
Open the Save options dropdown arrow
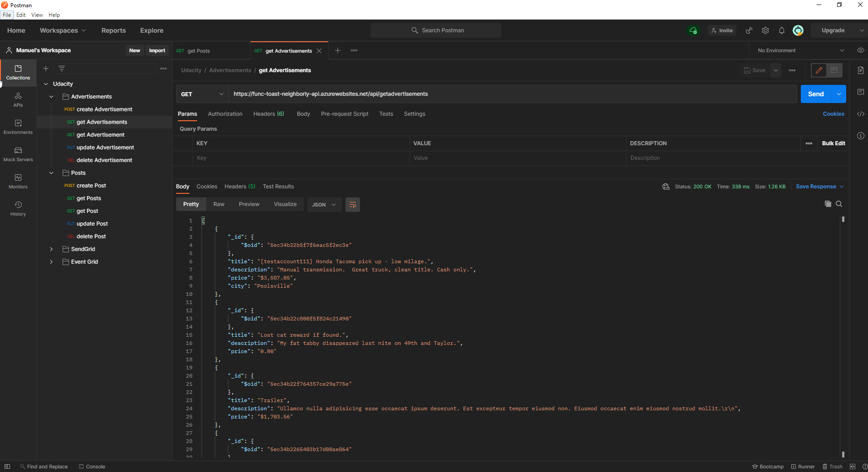(x=776, y=70)
